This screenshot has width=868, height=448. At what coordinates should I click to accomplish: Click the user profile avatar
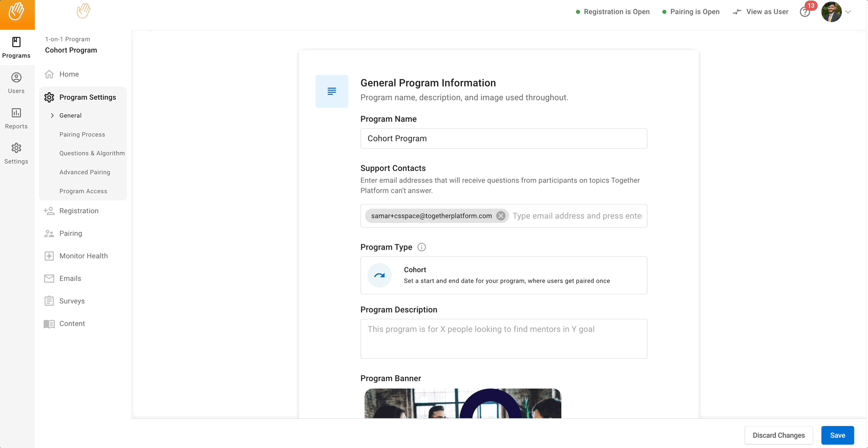tap(832, 12)
